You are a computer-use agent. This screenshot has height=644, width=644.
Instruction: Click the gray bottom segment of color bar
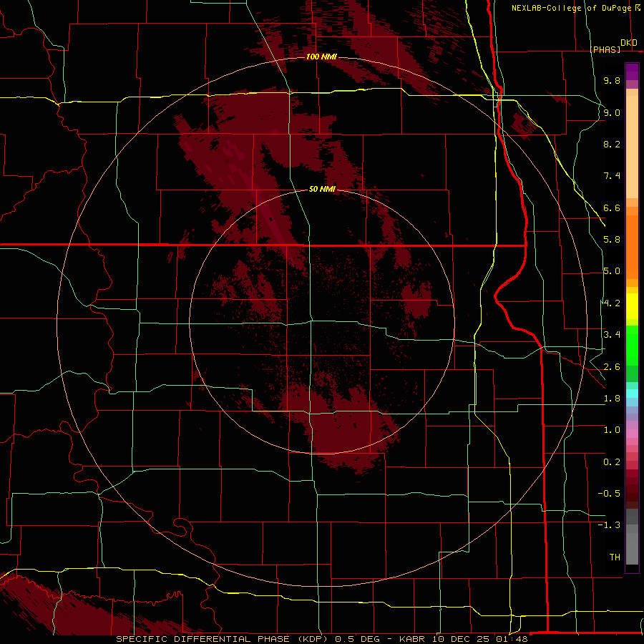[632, 548]
